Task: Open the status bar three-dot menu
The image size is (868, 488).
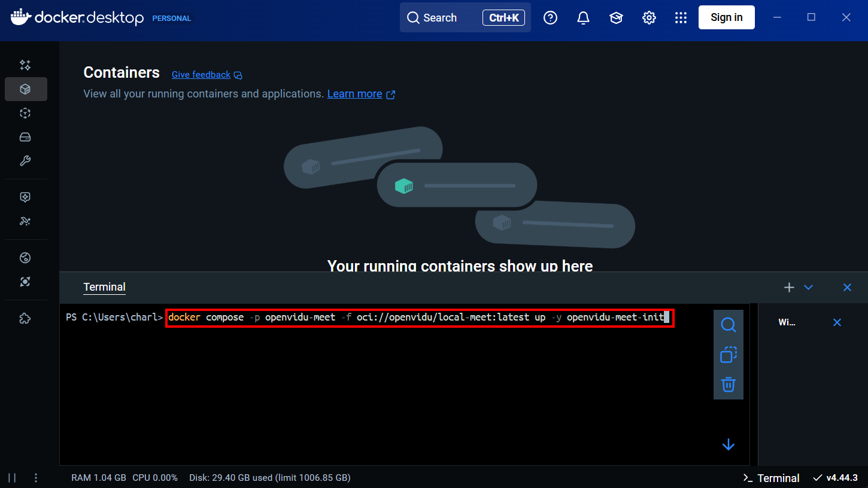Action: point(36,478)
